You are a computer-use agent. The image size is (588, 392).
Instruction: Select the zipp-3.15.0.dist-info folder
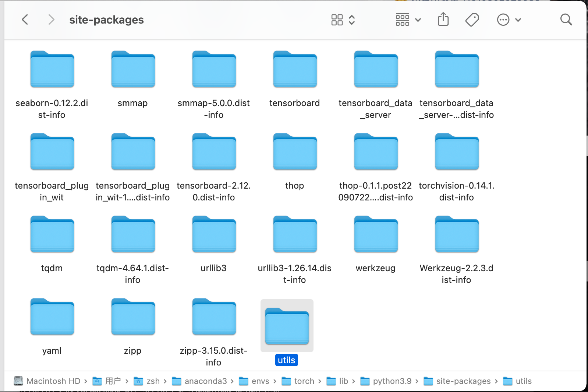[214, 317]
